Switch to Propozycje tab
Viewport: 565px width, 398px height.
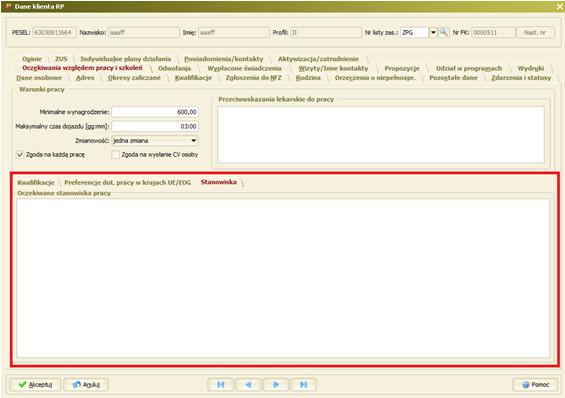[x=402, y=68]
